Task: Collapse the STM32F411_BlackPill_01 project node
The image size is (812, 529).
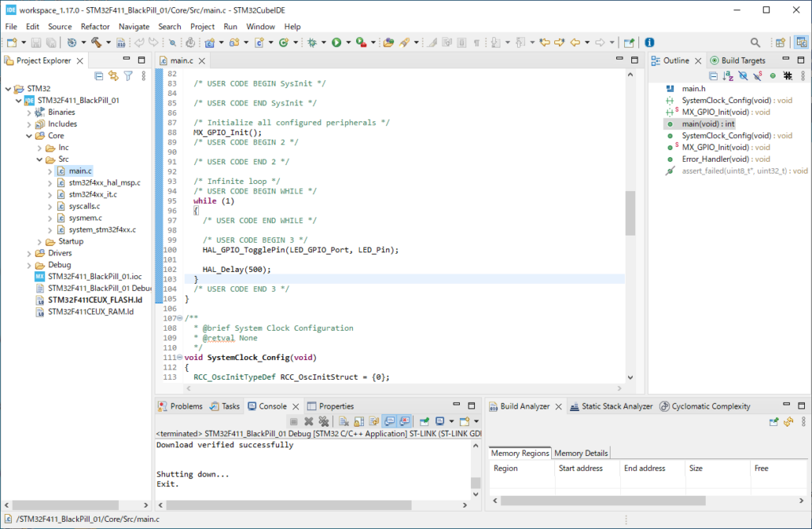Action: [19, 101]
